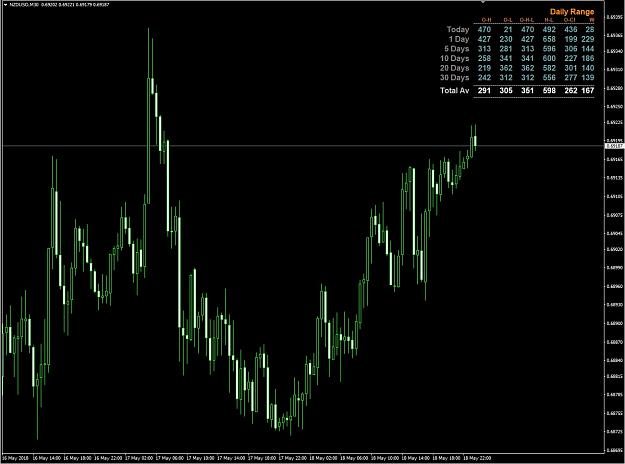Click the 5 Days row label
This screenshot has width=625, height=464.
tap(456, 49)
